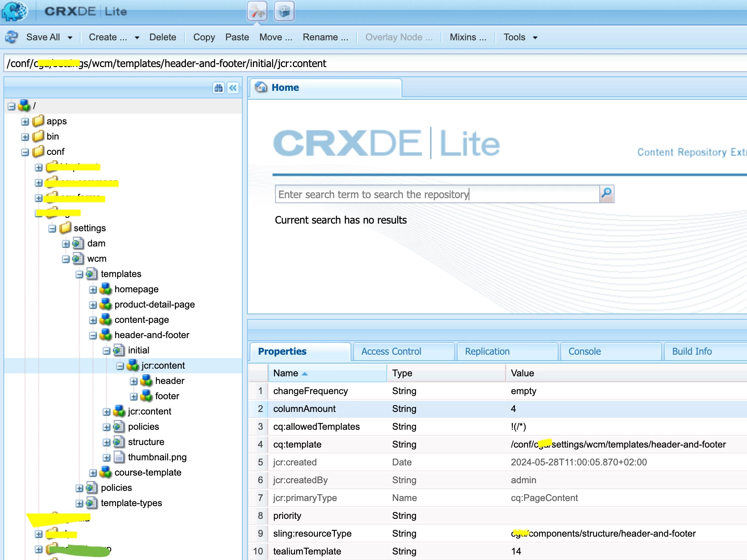This screenshot has height=560, width=747.
Task: Select the changeFrequency property row
Action: click(x=497, y=391)
